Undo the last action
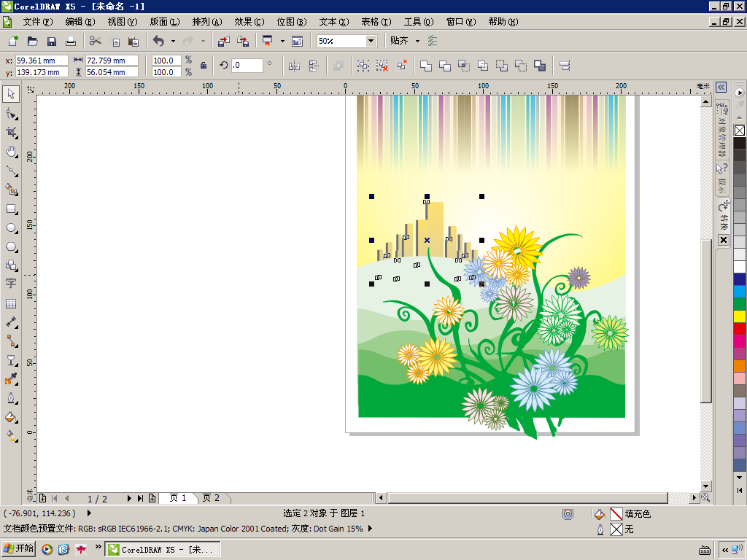 click(x=158, y=41)
